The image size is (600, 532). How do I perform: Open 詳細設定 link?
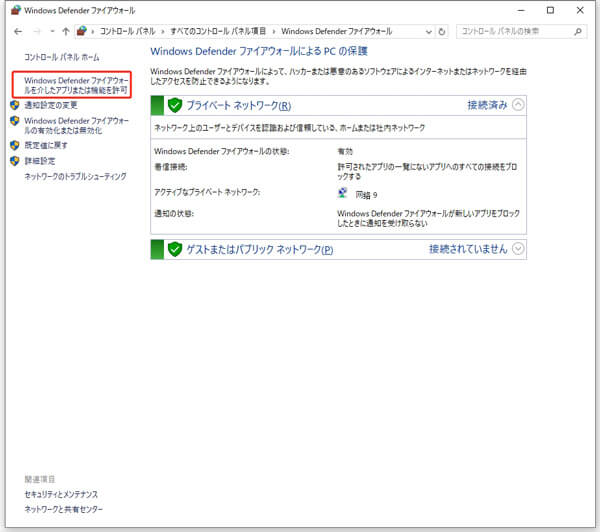pyautogui.click(x=40, y=161)
